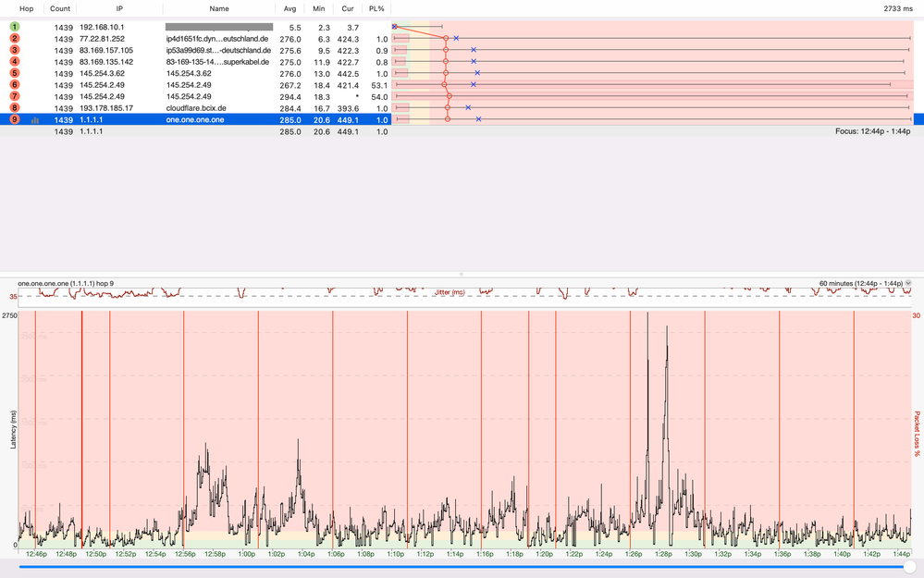Click the timeline scroll slider handle
Image resolution: width=924 pixels, height=578 pixels.
pyautogui.click(x=910, y=567)
